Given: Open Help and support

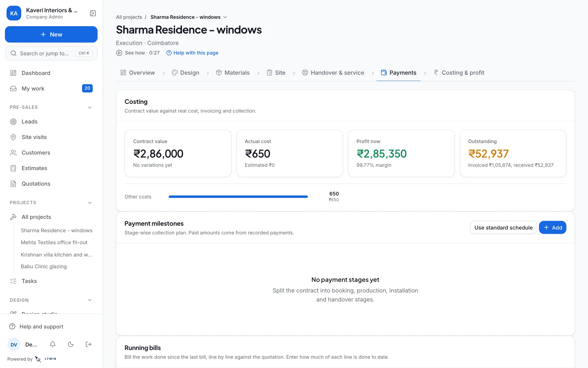Looking at the screenshot, I should (x=51, y=327).
